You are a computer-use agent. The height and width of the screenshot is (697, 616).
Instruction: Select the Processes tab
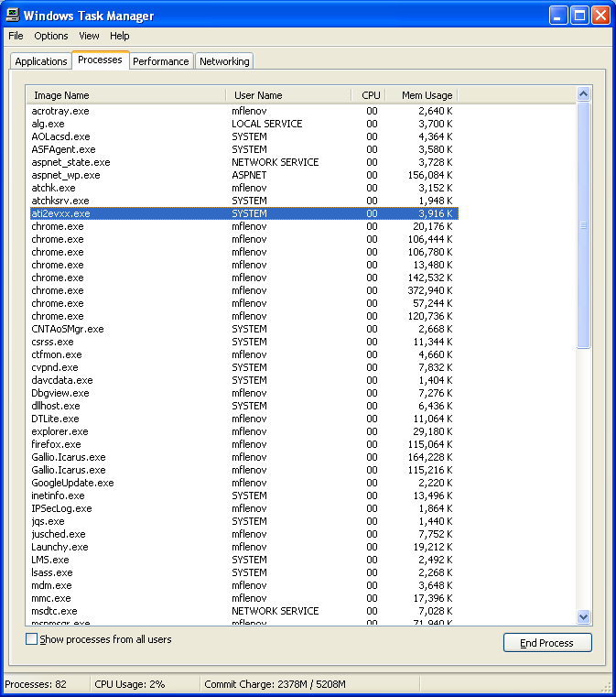100,60
